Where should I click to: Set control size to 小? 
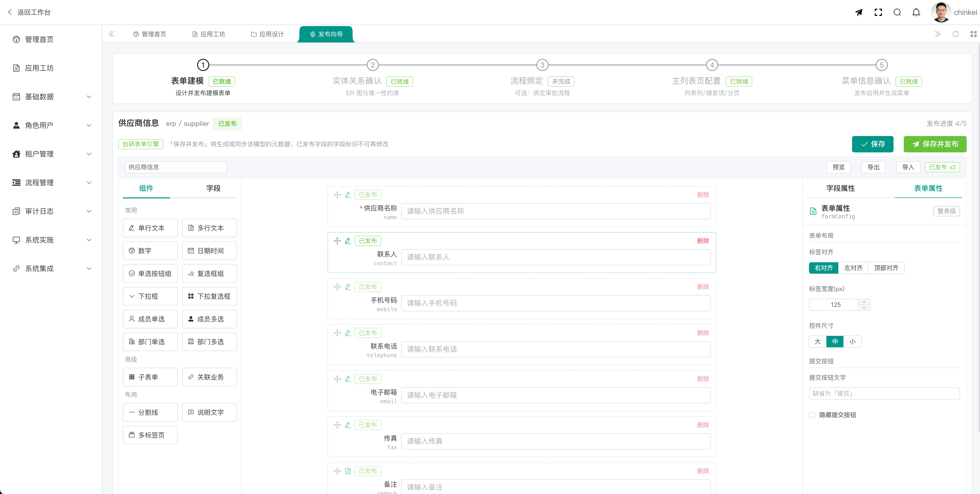(853, 342)
